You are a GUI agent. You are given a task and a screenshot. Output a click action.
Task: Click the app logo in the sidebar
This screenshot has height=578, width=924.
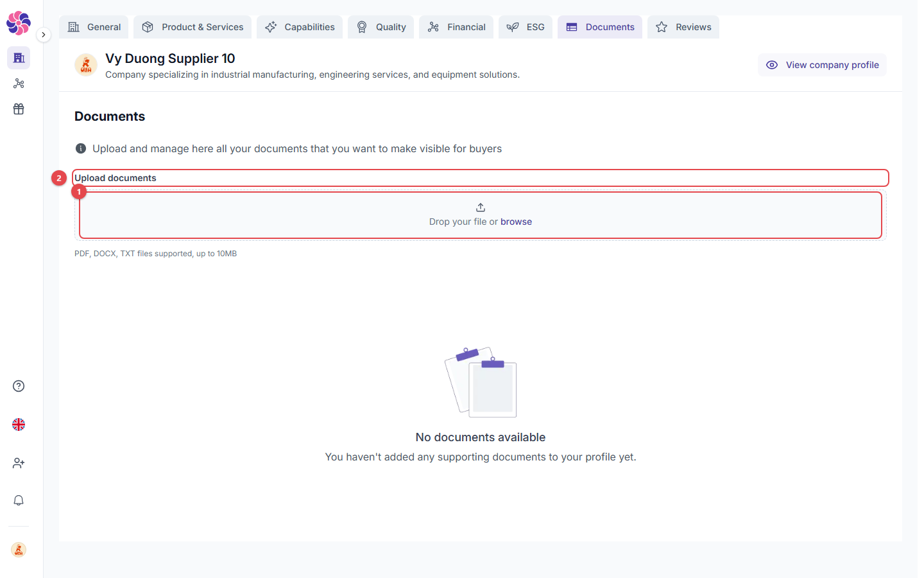pos(19,23)
